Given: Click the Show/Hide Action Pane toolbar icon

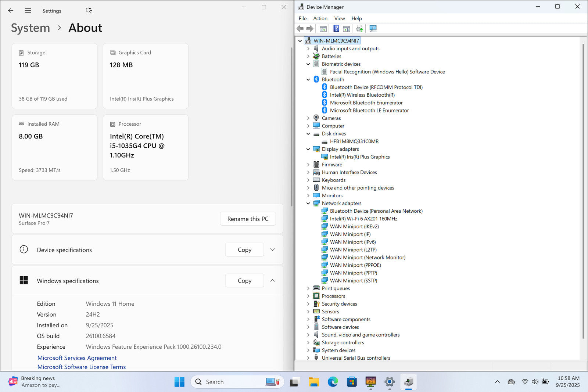Looking at the screenshot, I should point(346,29).
